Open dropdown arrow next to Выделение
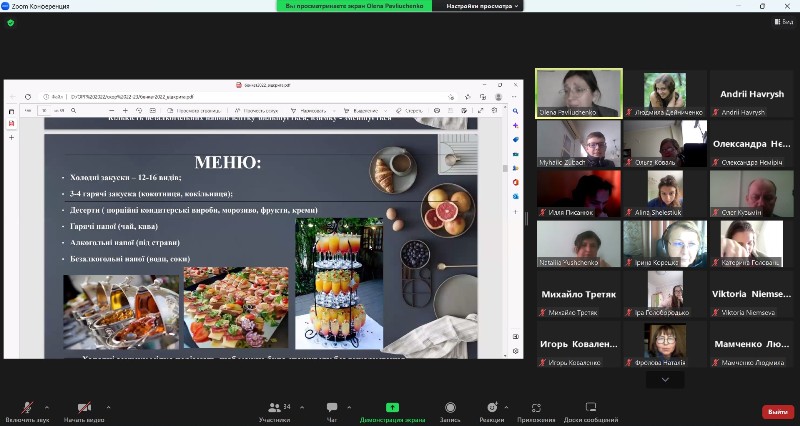The height and width of the screenshot is (426, 800). click(385, 110)
